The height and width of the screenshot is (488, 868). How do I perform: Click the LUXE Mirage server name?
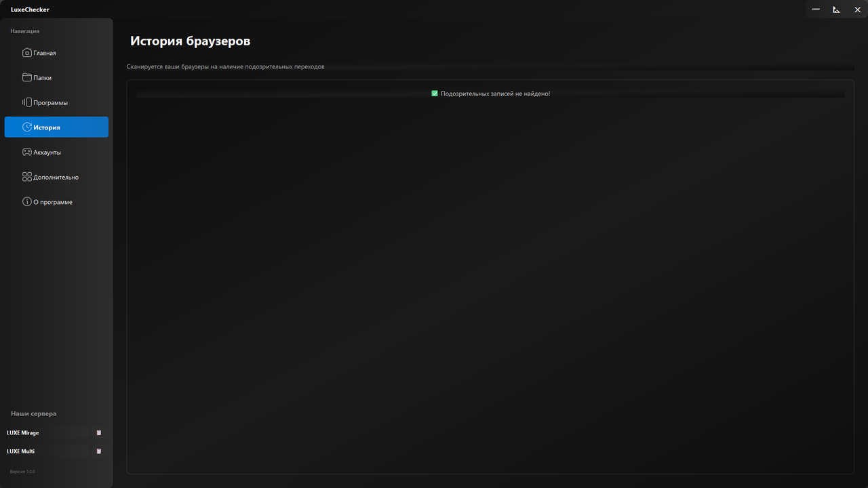pyautogui.click(x=23, y=432)
